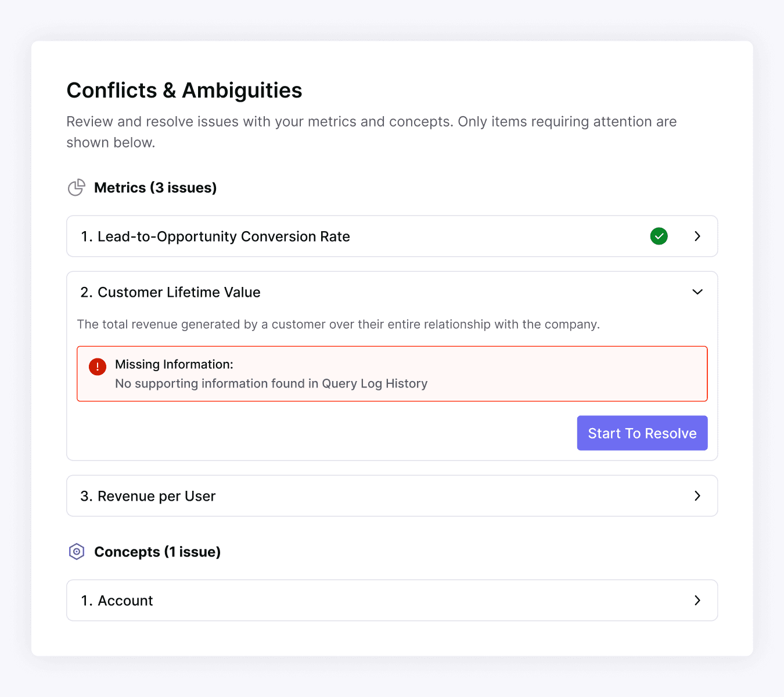Click the Concepts (1 issue) section heading

[157, 552]
